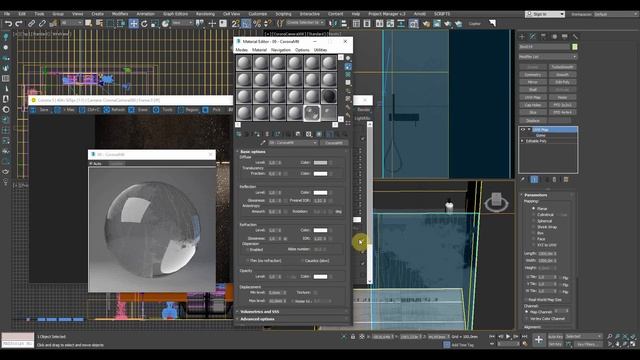Click the Edit Poly modifier button

pos(562,82)
